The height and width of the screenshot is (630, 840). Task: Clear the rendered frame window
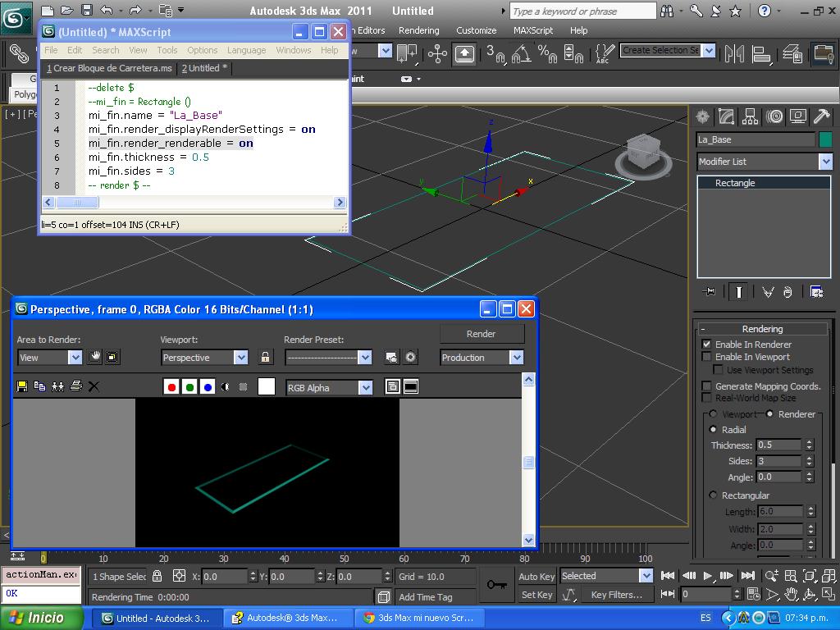pyautogui.click(x=94, y=386)
